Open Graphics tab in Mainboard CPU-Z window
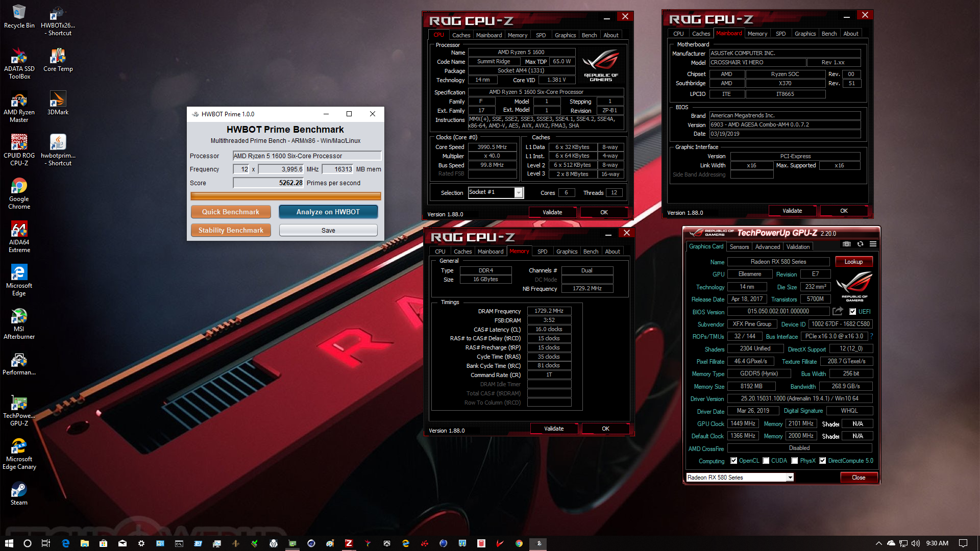The height and width of the screenshot is (551, 980). [805, 34]
